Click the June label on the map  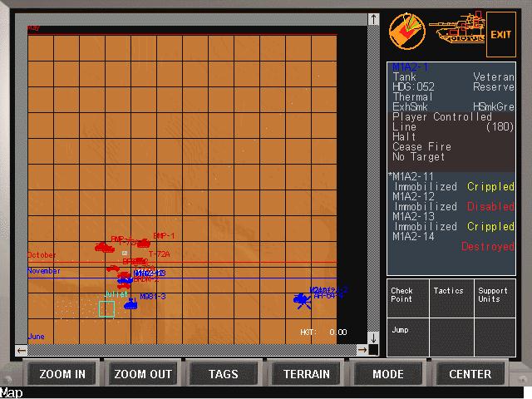click(x=37, y=337)
